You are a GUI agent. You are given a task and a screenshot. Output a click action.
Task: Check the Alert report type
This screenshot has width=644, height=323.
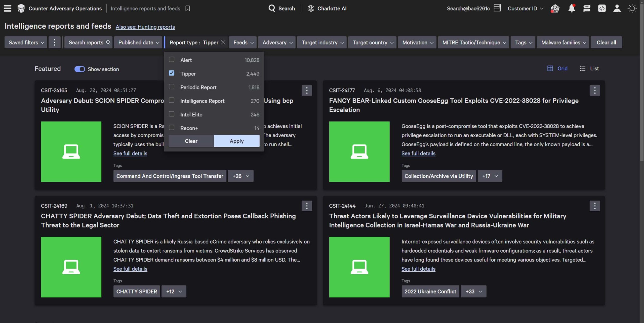pyautogui.click(x=172, y=59)
